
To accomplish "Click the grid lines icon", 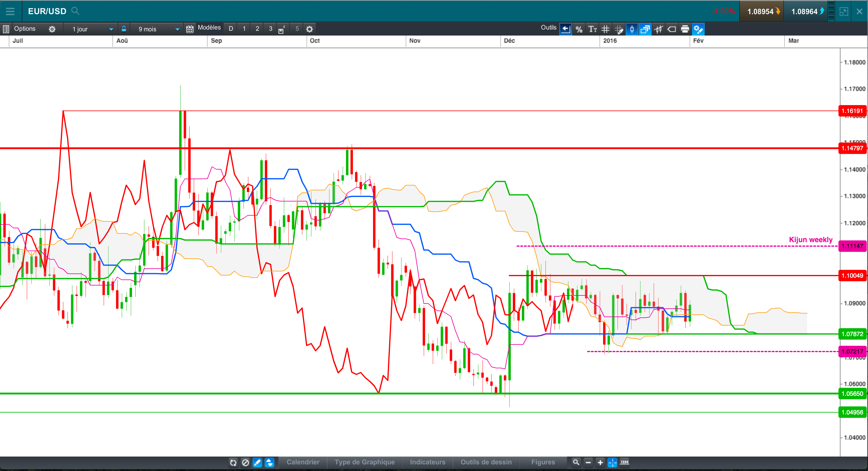I will 605,29.
